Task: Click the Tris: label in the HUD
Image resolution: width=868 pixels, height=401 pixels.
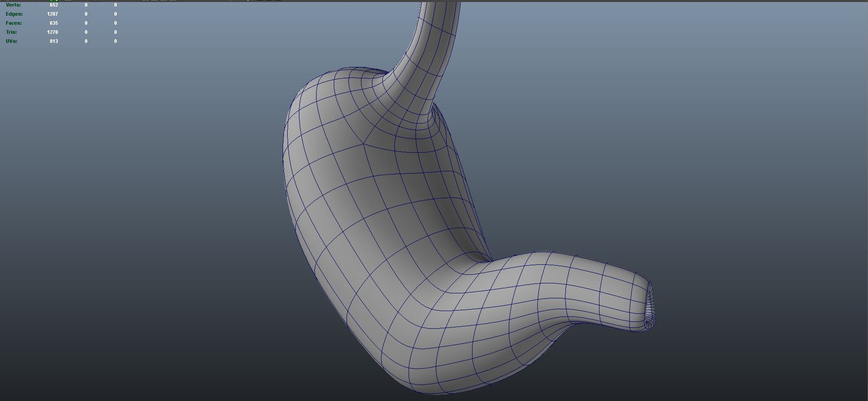Action: pyautogui.click(x=11, y=32)
